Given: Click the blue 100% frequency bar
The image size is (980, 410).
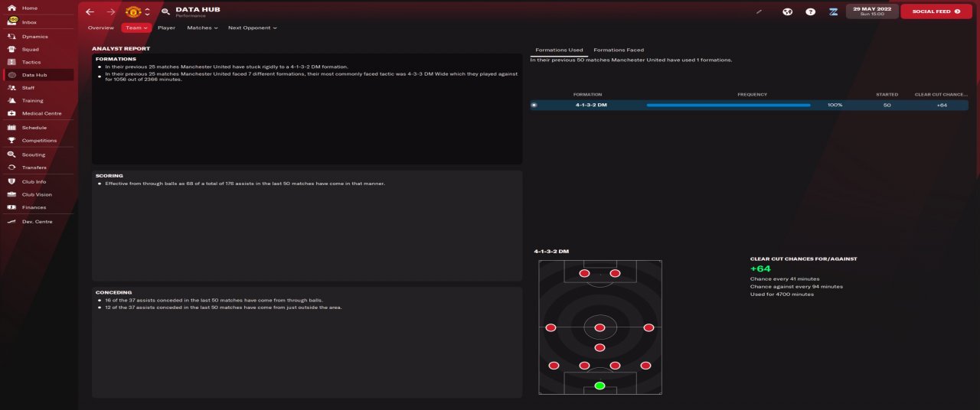Looking at the screenshot, I should 728,105.
